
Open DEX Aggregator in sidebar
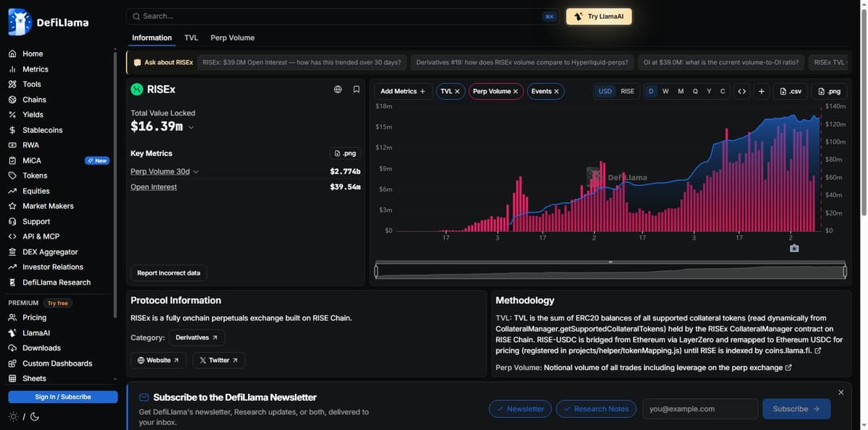click(50, 251)
